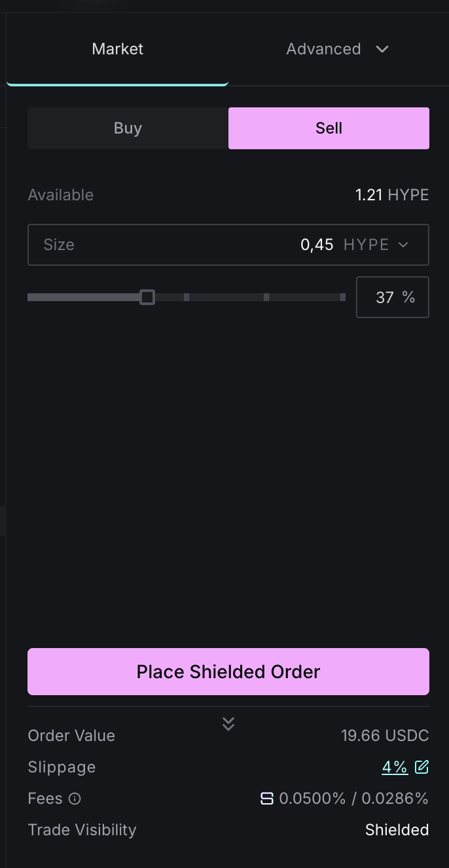Click the 75% tick on size slider
449x868 pixels.
pos(266,297)
